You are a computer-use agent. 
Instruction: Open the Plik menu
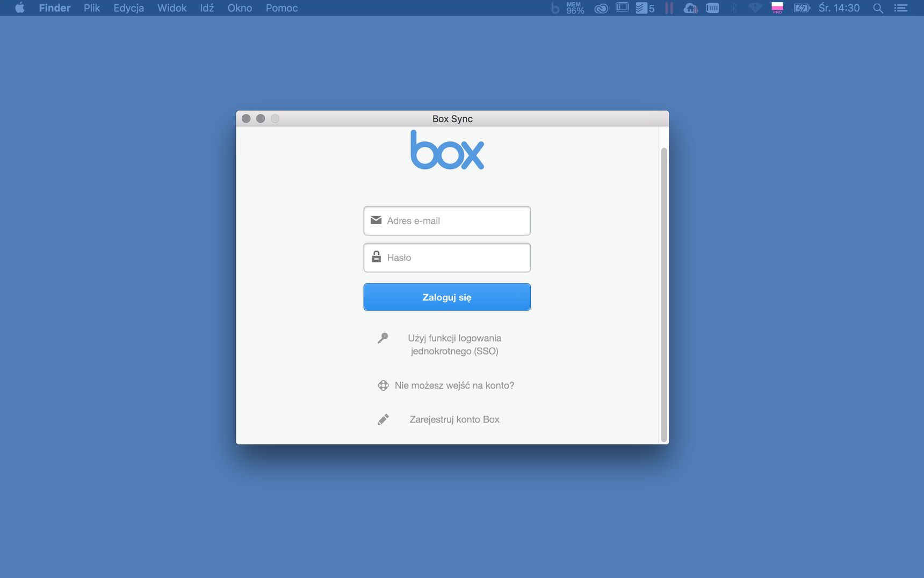[x=92, y=8]
